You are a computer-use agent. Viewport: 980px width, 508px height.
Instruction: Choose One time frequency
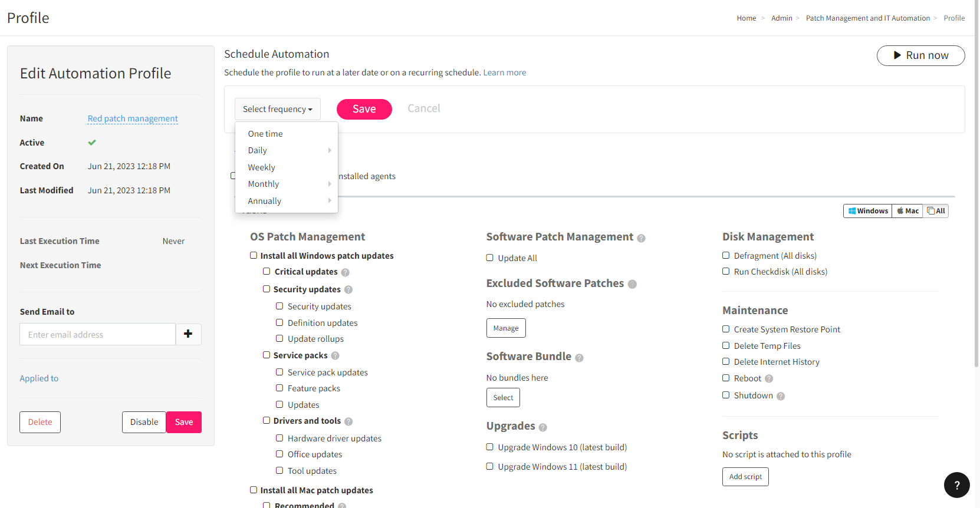287,134
